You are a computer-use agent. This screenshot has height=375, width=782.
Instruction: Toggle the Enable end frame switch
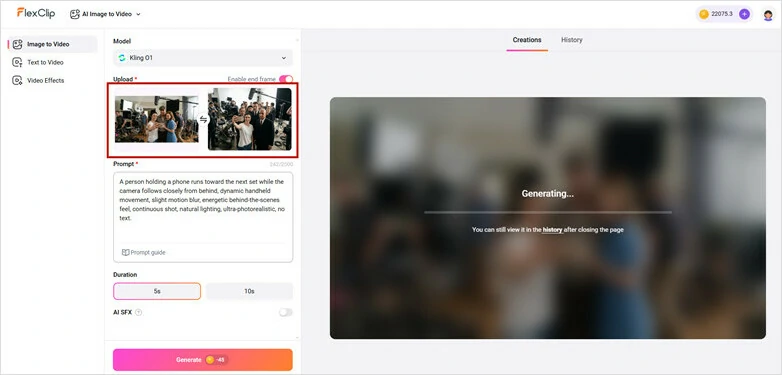tap(286, 79)
